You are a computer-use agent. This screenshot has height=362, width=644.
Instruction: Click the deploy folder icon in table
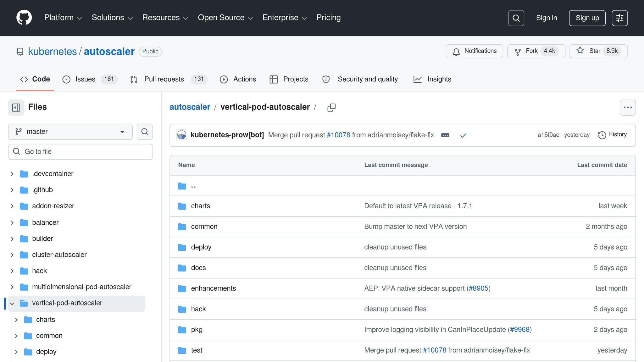[x=182, y=247]
